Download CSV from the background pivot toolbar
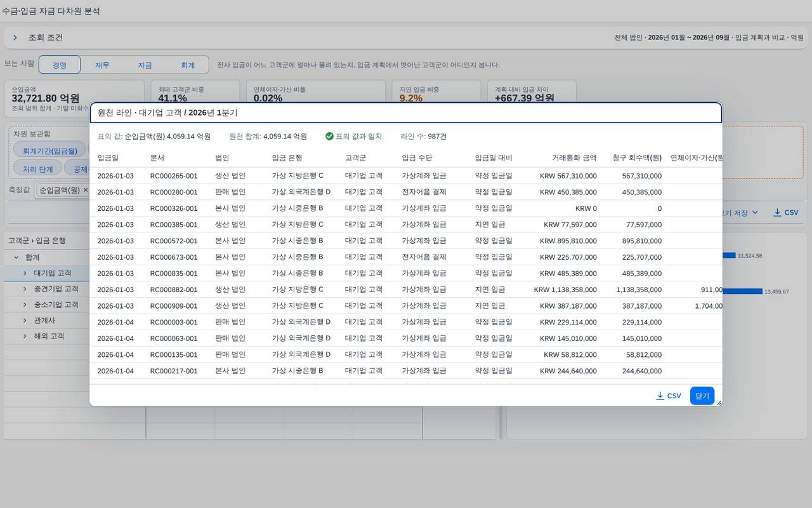812x508 pixels. coord(785,213)
